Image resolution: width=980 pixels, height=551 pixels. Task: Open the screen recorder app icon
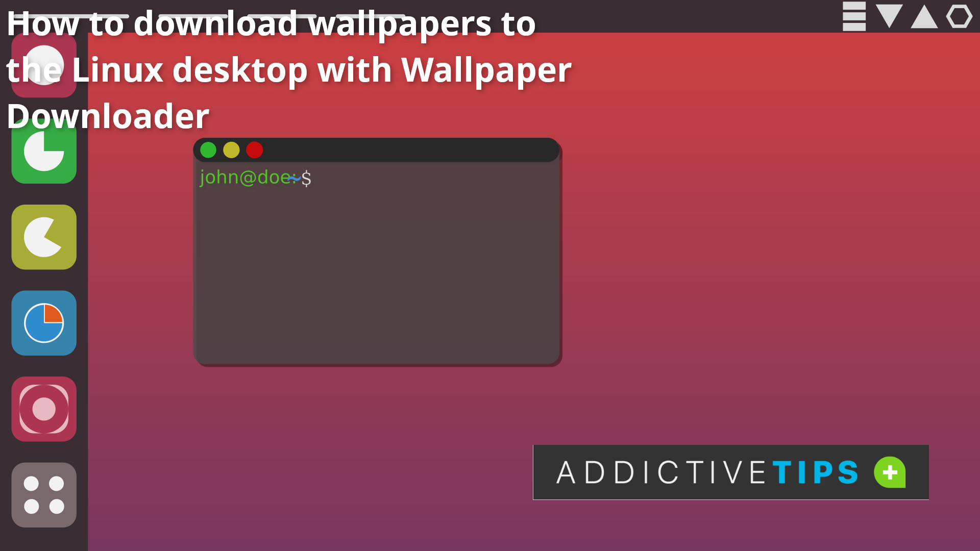[44, 408]
